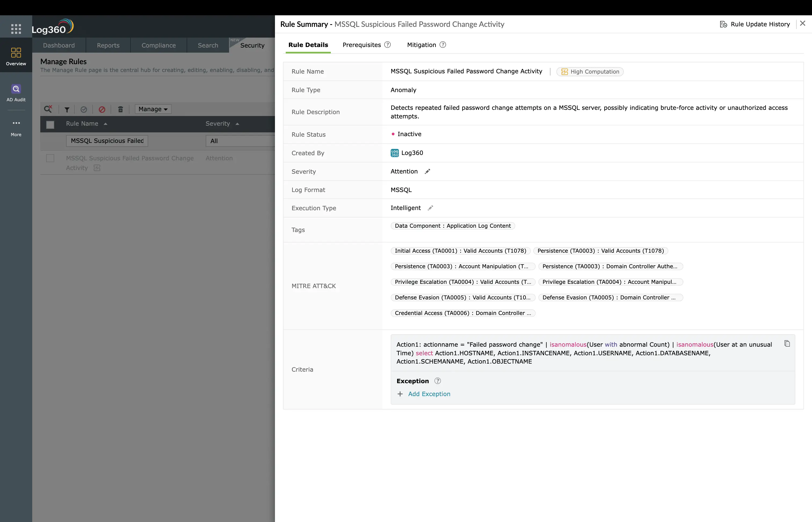Clear the rule search using the magnifier-x icon
Viewport: 812px width, 522px height.
48,109
